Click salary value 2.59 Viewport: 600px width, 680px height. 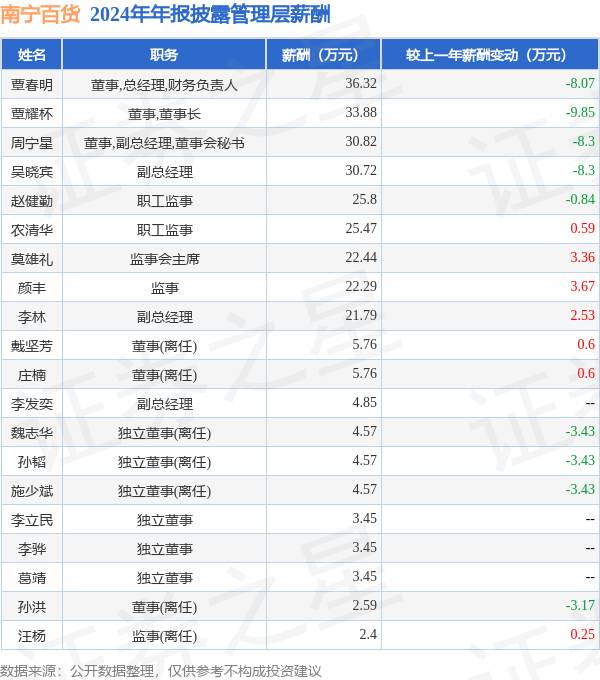364,605
